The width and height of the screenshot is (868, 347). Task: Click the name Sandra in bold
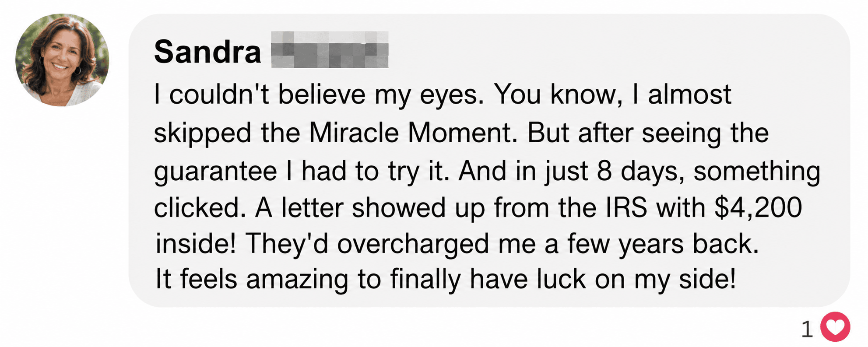[x=207, y=52]
